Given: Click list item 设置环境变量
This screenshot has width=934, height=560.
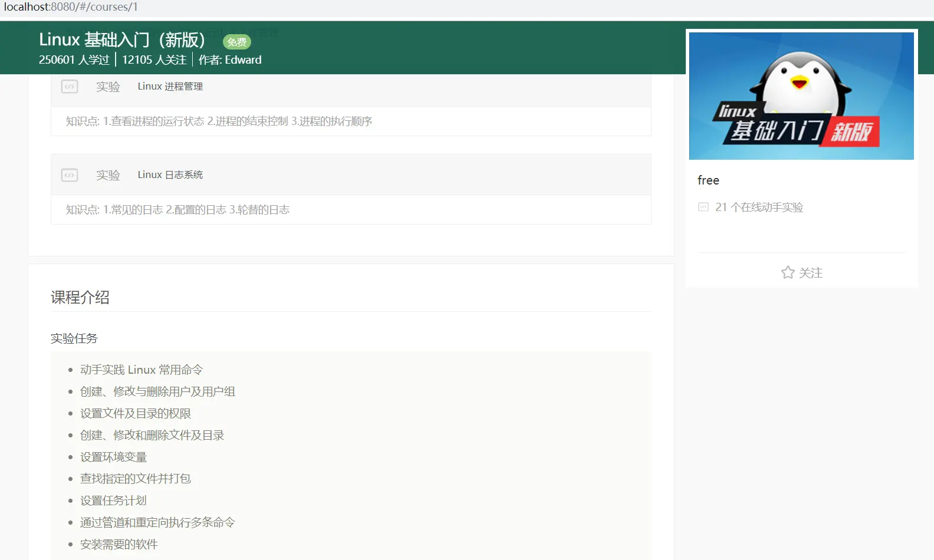Looking at the screenshot, I should [114, 457].
